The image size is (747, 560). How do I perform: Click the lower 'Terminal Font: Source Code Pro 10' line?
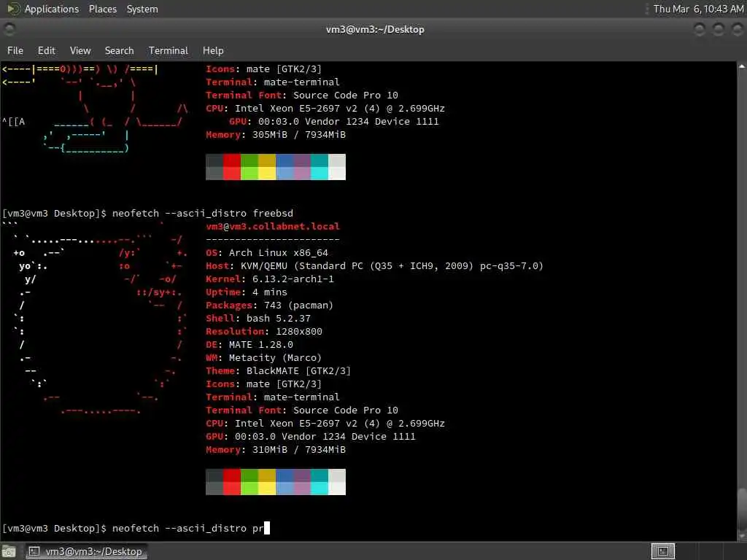302,411
